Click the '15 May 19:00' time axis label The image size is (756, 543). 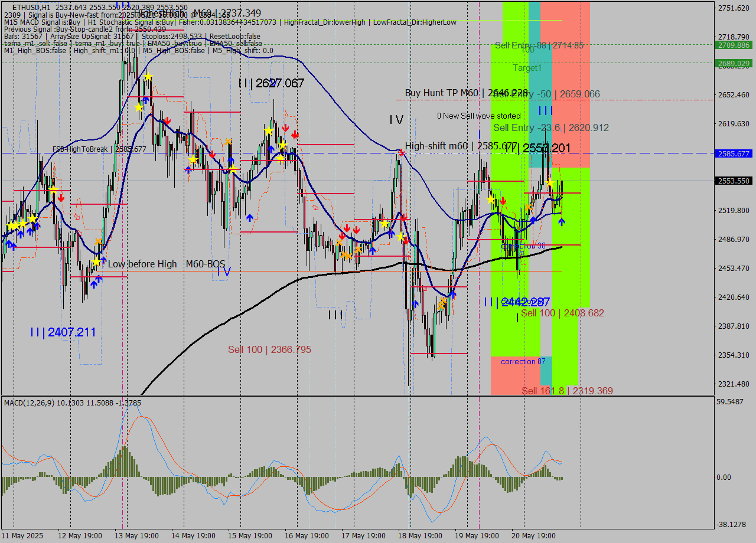point(249,536)
